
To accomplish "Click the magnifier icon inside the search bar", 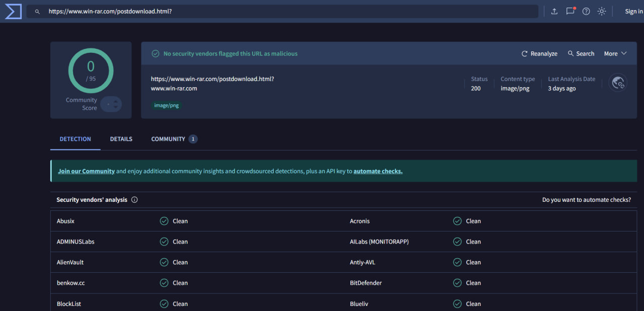I will 37,11.
